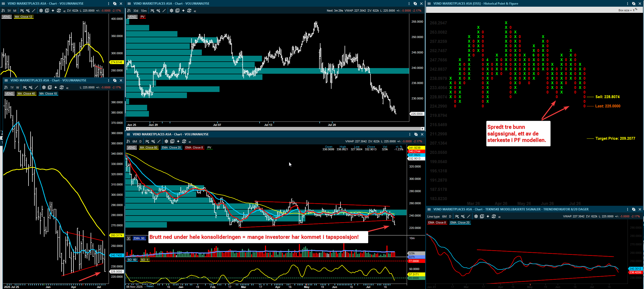644x289 pixels.
Task: Add an indicator in the 30d chart toolbar
Action: [152, 11]
